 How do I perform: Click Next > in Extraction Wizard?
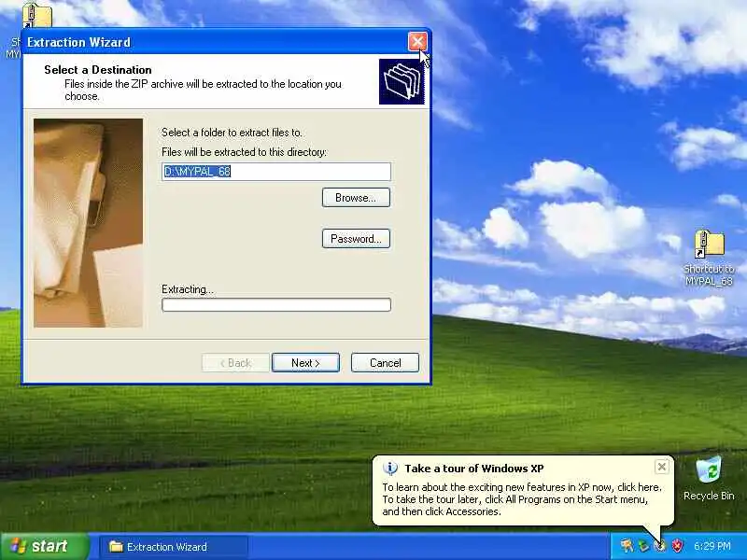(x=305, y=363)
